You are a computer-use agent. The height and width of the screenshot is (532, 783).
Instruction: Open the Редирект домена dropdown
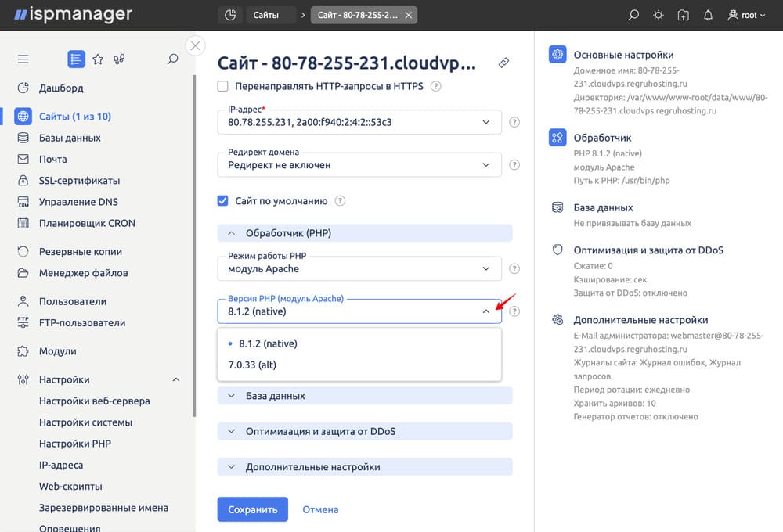[x=359, y=164]
